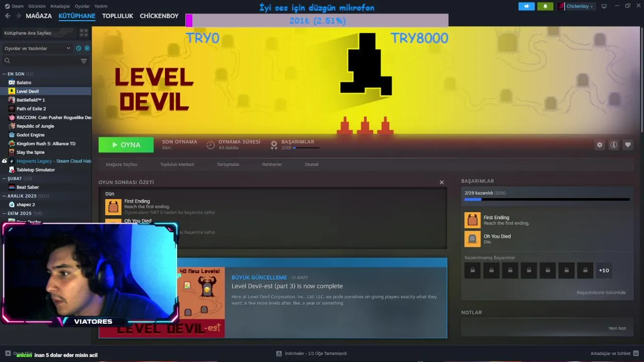644x362 pixels.
Task: Click Oh You Died achievement icon in Başarımlar
Action: tap(472, 239)
